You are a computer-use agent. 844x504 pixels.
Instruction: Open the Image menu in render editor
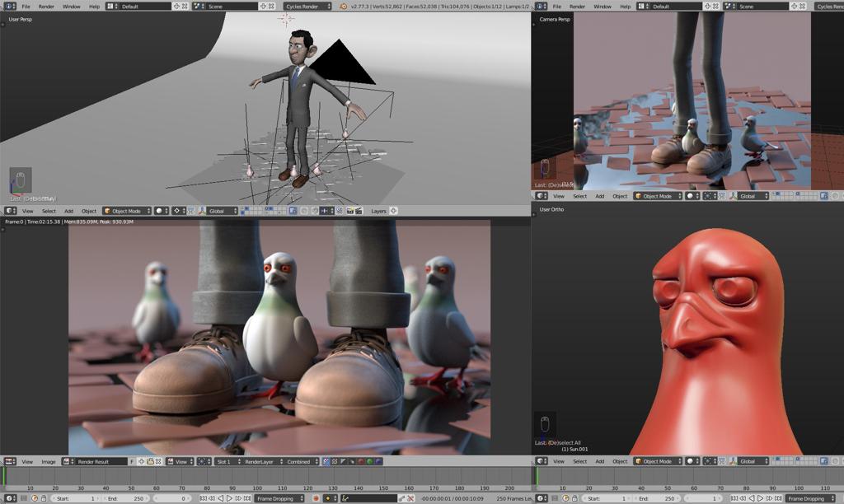(49, 462)
